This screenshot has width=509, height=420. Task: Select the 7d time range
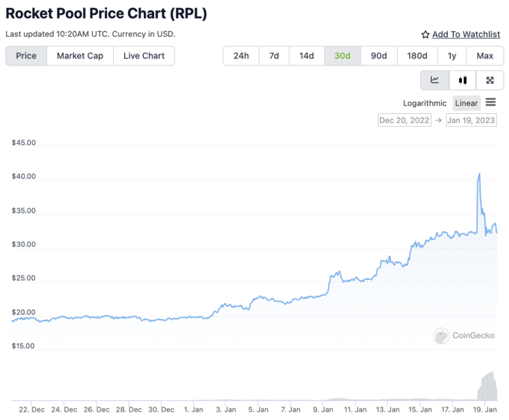pos(274,56)
